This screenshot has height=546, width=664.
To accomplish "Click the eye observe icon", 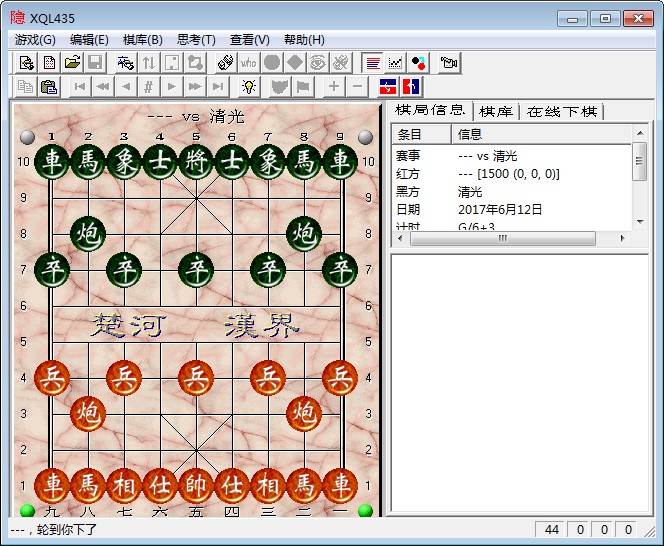I will 317,63.
